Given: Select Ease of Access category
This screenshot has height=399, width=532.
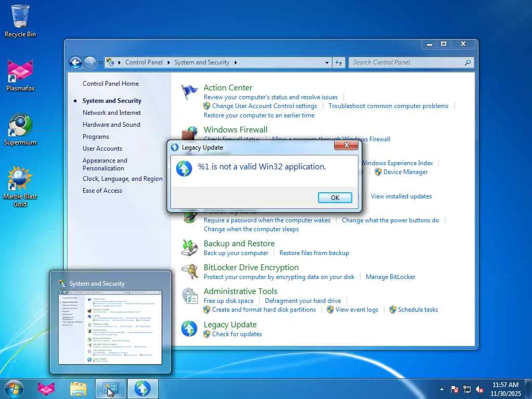Looking at the screenshot, I should [102, 191].
